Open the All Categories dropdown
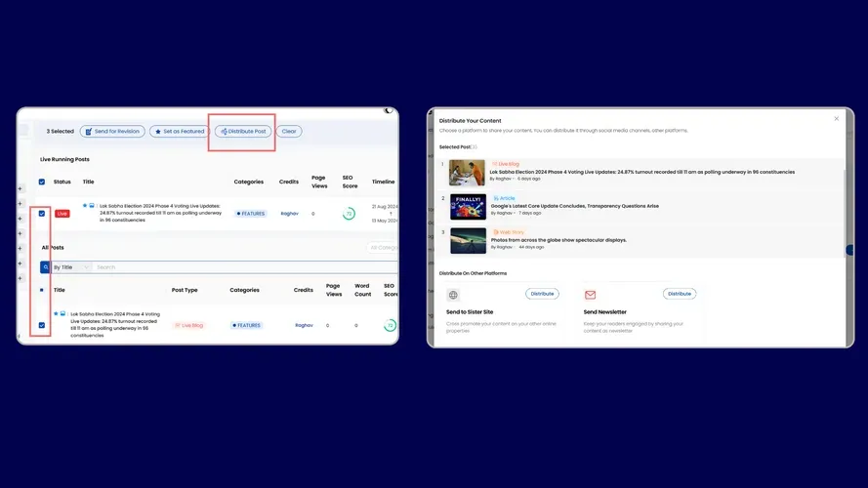Screen dimensions: 868x488 point(383,248)
